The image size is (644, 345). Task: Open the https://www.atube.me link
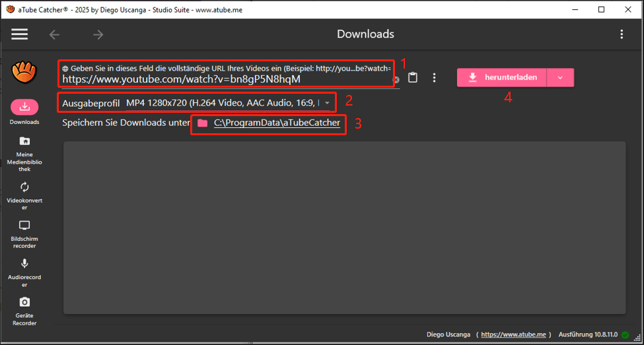point(513,334)
